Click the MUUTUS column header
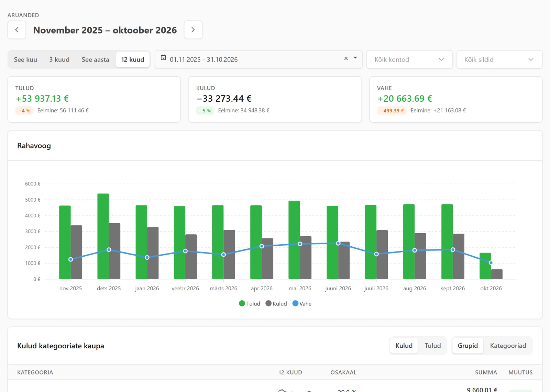This screenshot has height=392, width=550. (x=520, y=372)
